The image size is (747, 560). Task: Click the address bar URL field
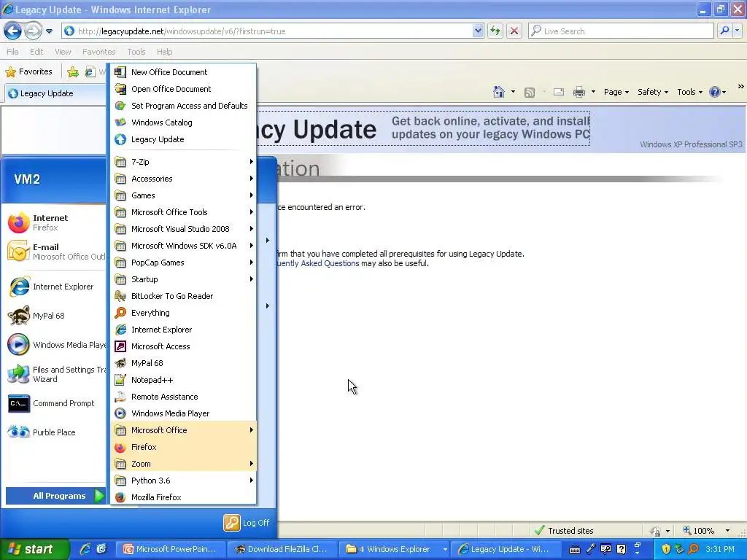tap(267, 31)
